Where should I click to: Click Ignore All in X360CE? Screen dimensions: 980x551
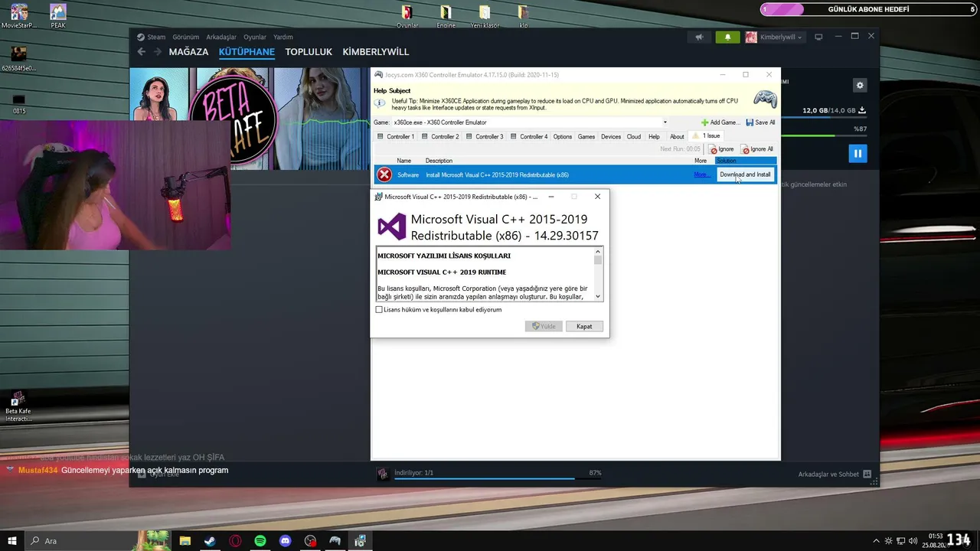pyautogui.click(x=756, y=149)
